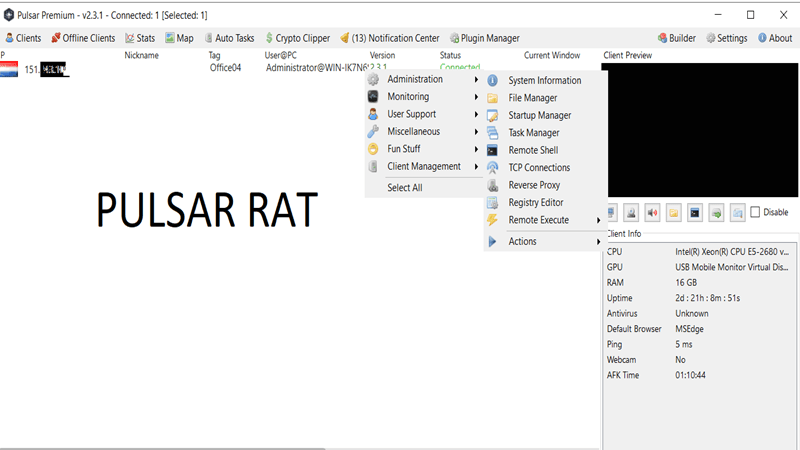Click the About button

(774, 38)
